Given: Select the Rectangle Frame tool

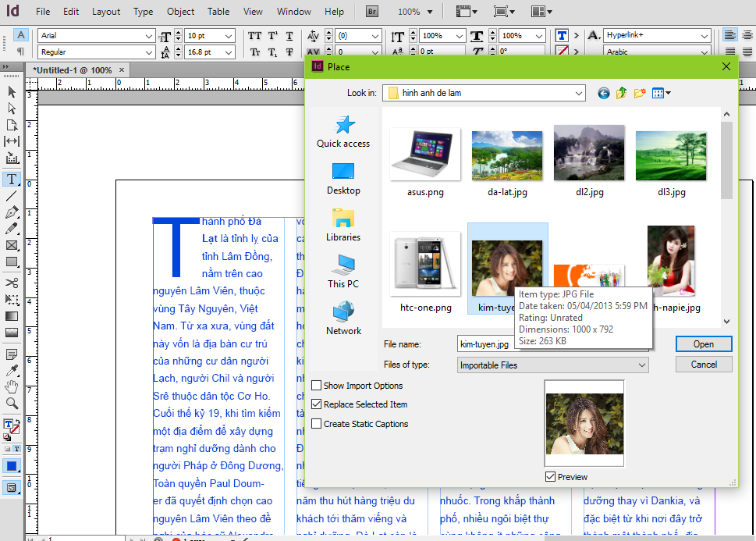Looking at the screenshot, I should (12, 245).
